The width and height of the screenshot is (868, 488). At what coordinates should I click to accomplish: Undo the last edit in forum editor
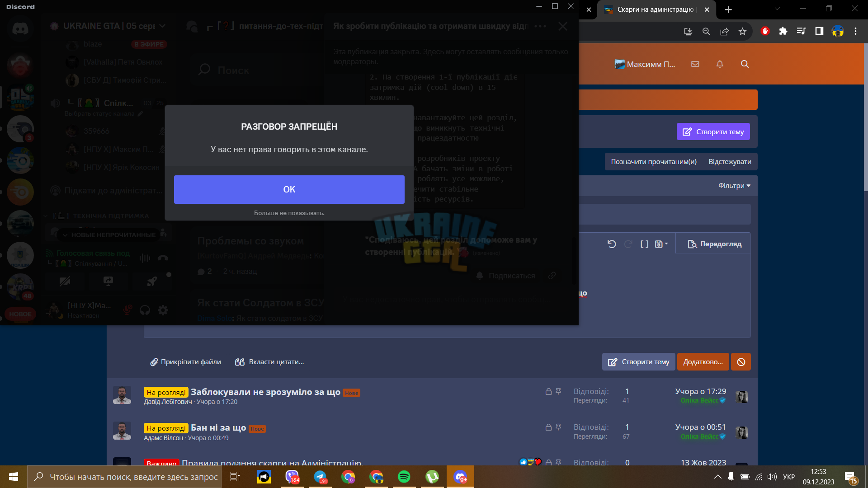point(612,244)
